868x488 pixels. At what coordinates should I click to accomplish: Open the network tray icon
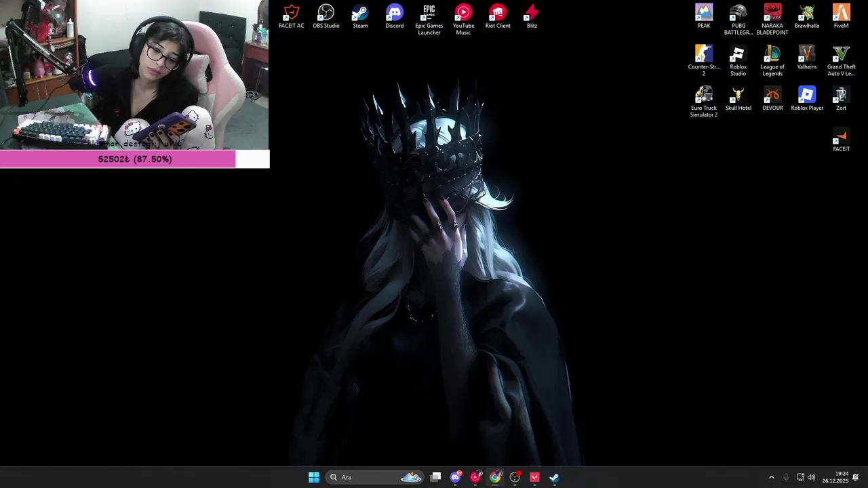click(800, 477)
